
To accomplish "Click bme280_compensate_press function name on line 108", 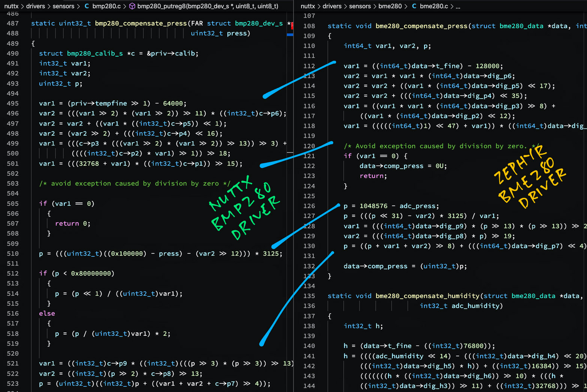I will [421, 26].
